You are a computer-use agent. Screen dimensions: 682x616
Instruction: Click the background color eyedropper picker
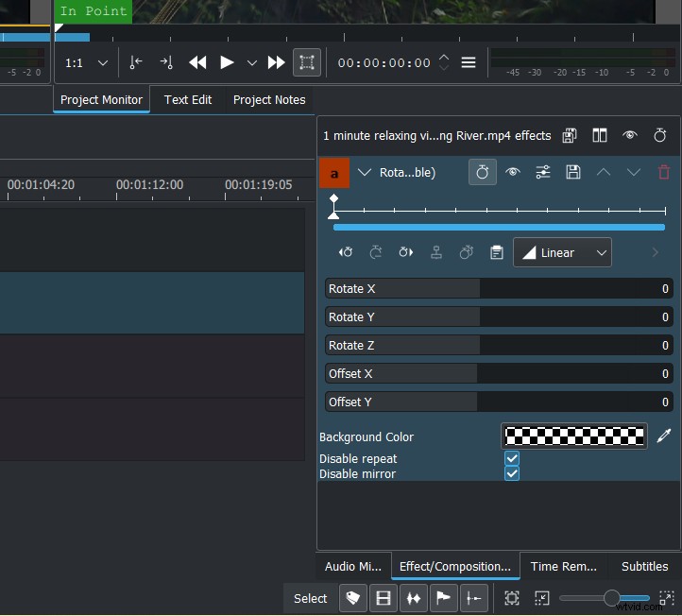point(664,436)
